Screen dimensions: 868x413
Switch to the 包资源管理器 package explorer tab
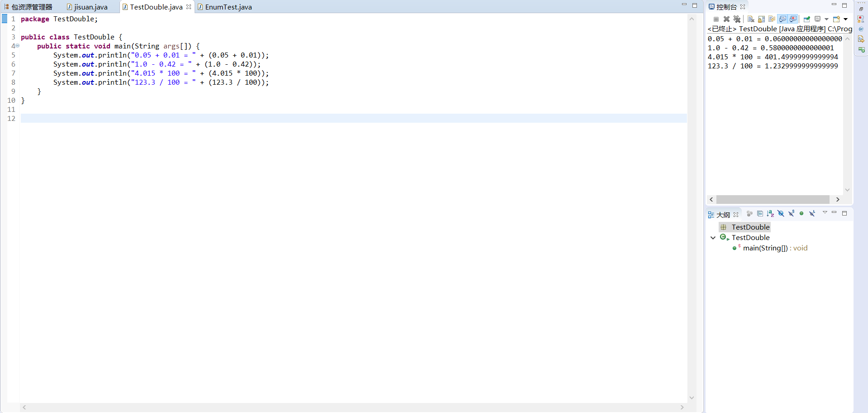tap(28, 7)
